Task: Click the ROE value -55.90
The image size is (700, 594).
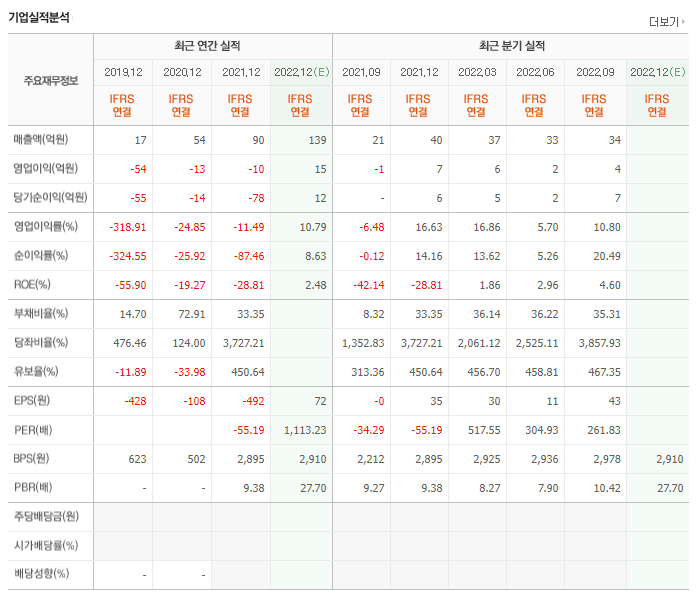Action: click(x=131, y=285)
